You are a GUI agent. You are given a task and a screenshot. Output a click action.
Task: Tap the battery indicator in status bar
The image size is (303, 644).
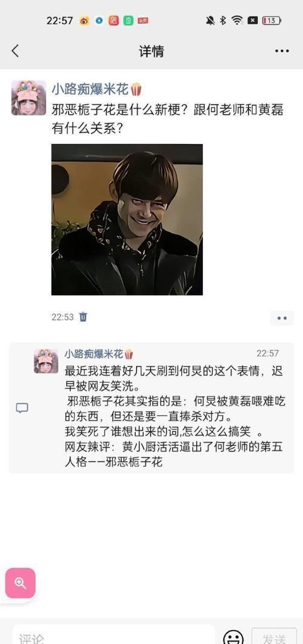coord(271,21)
